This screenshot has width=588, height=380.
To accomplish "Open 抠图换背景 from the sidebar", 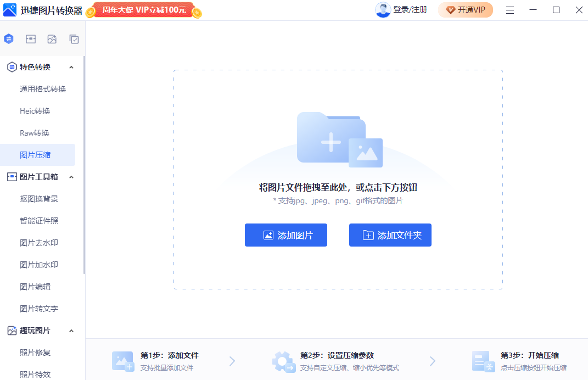I will [38, 198].
